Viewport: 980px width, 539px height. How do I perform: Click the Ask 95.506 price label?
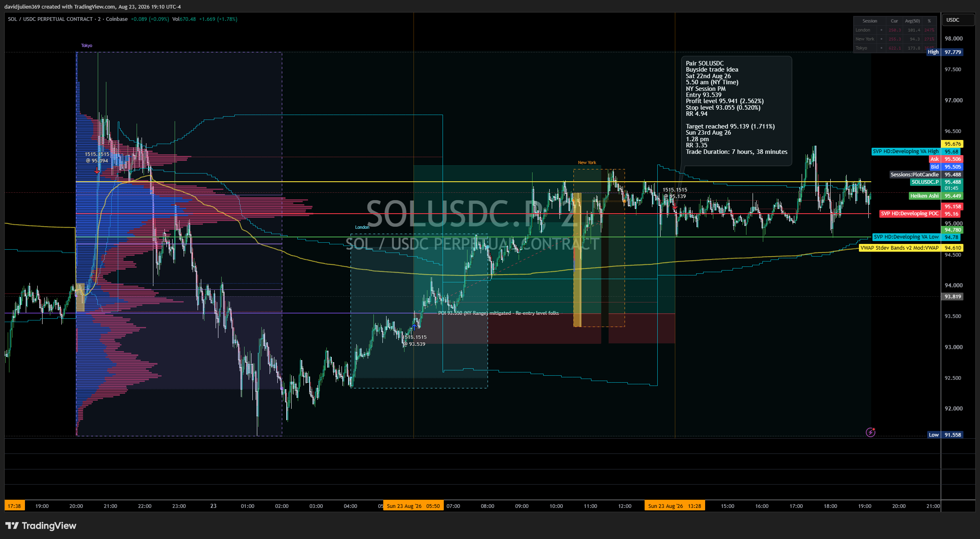(946, 159)
